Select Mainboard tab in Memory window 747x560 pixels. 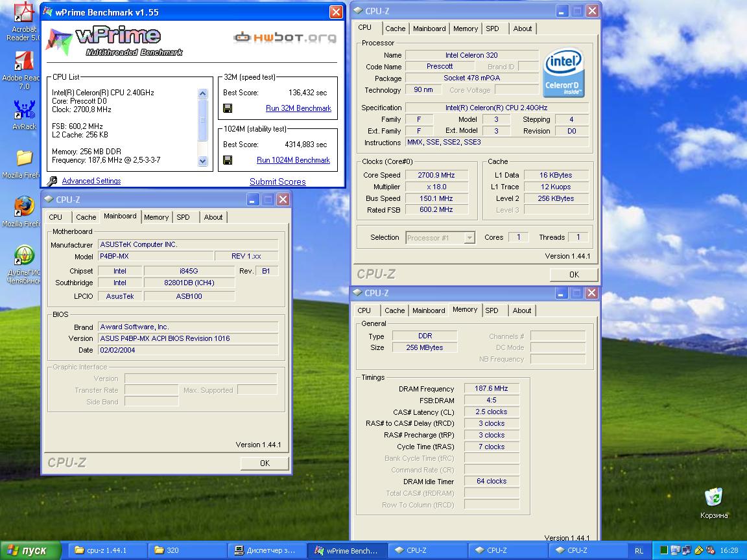coord(429,310)
